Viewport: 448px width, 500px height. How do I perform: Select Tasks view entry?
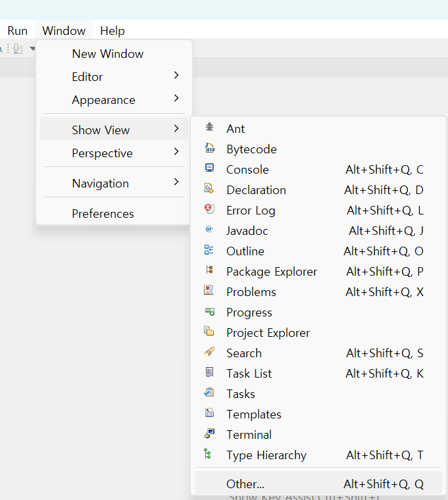click(318, 394)
